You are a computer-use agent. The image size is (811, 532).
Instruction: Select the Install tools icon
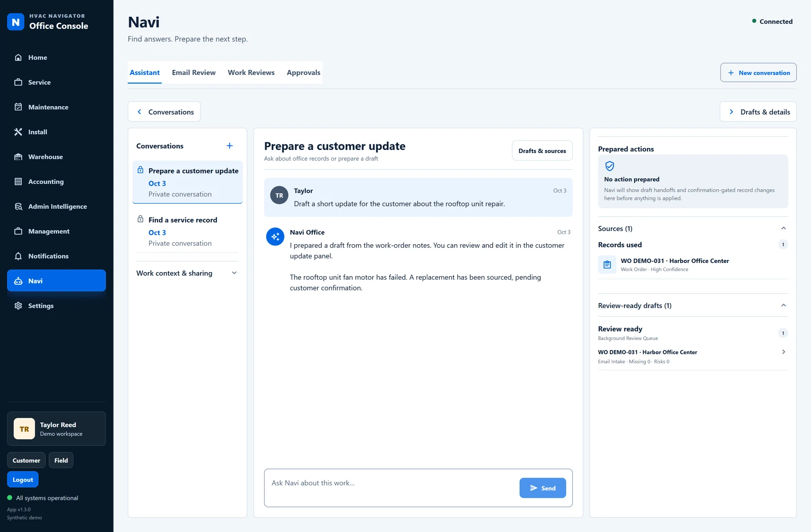18,132
